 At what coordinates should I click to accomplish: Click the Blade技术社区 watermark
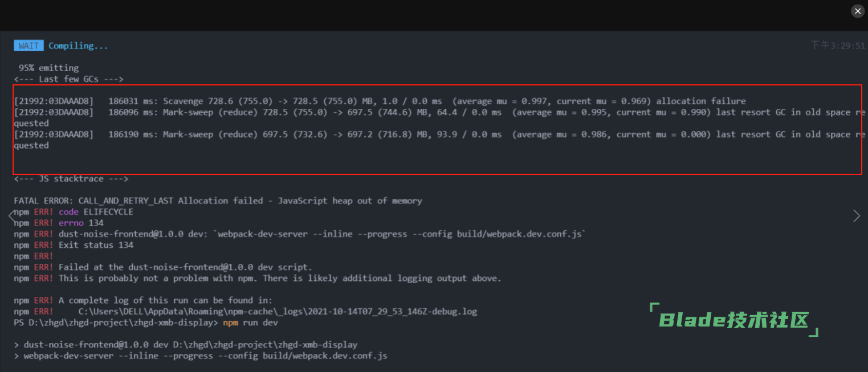(x=734, y=320)
